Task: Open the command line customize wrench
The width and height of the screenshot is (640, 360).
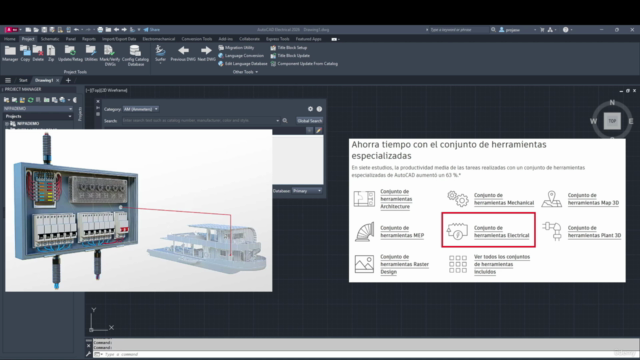Action: coord(89,354)
